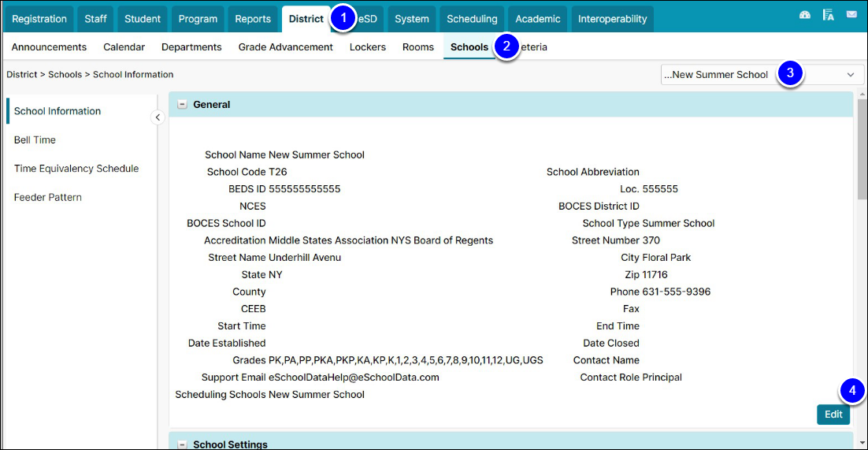Click the School Abbreviation label
Viewport: 868px width, 450px height.
[593, 172]
